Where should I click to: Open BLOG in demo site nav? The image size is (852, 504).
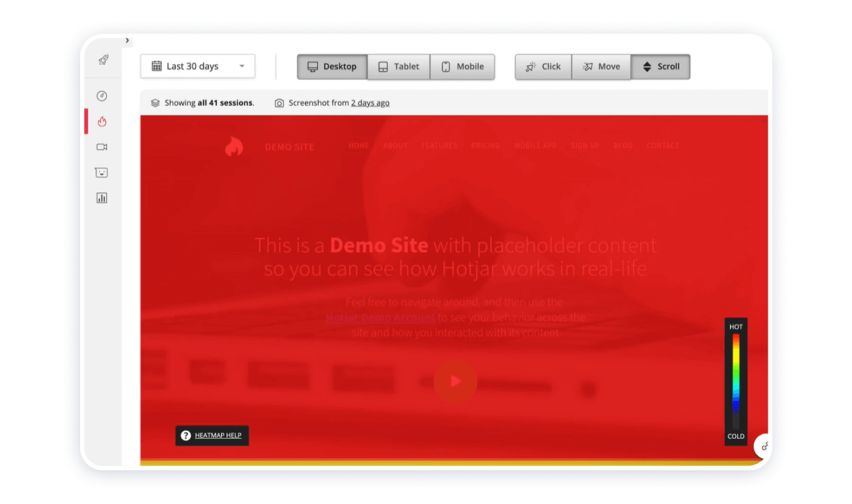[623, 146]
